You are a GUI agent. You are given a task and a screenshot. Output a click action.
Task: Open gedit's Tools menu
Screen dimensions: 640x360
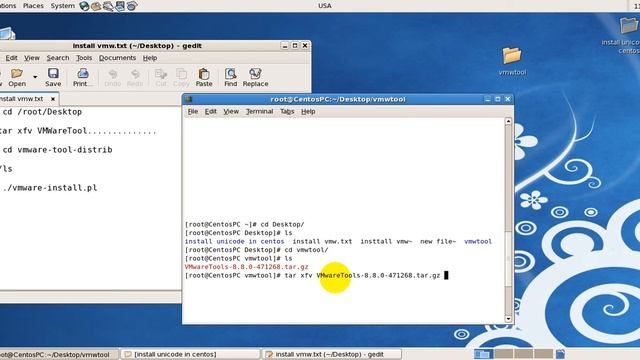click(84, 58)
